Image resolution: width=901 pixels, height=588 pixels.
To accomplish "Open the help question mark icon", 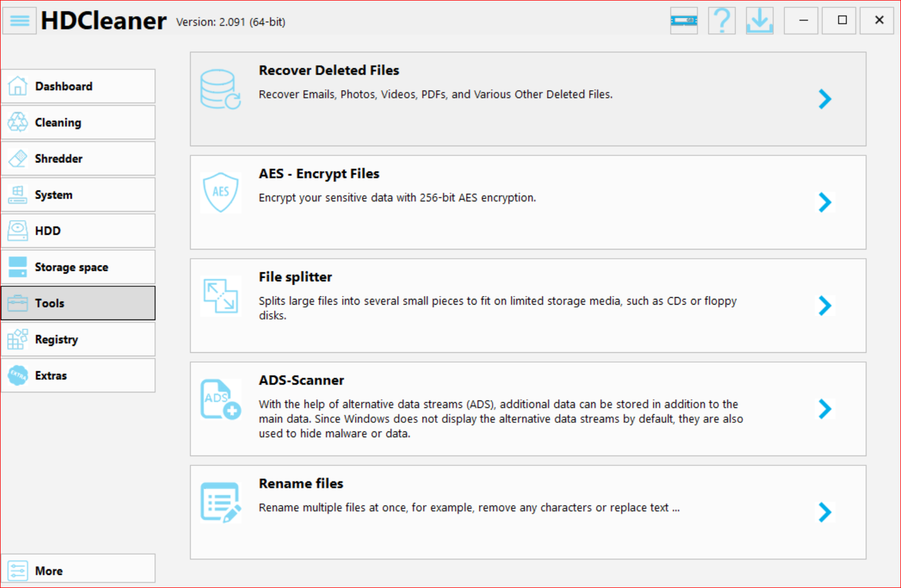I will 721,21.
